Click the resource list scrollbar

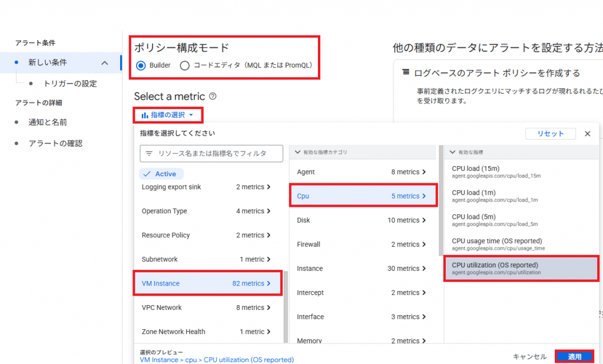[x=286, y=306]
